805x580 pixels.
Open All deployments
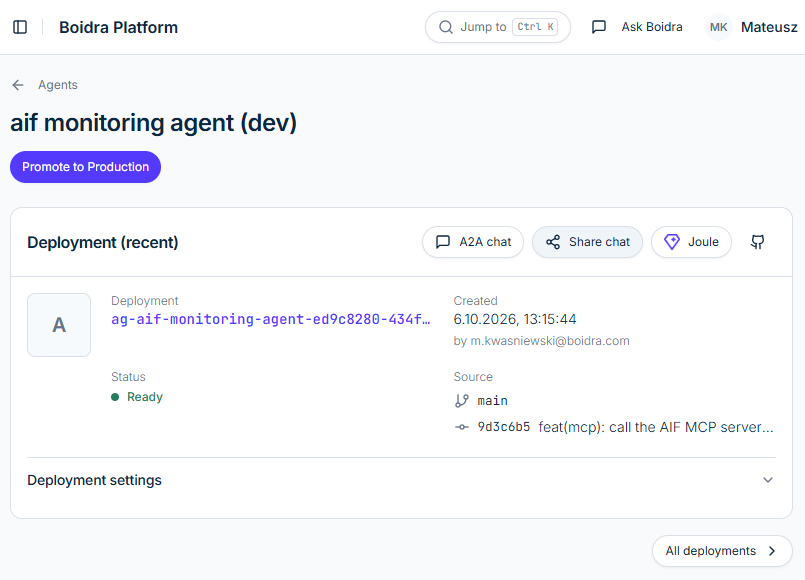pos(722,551)
